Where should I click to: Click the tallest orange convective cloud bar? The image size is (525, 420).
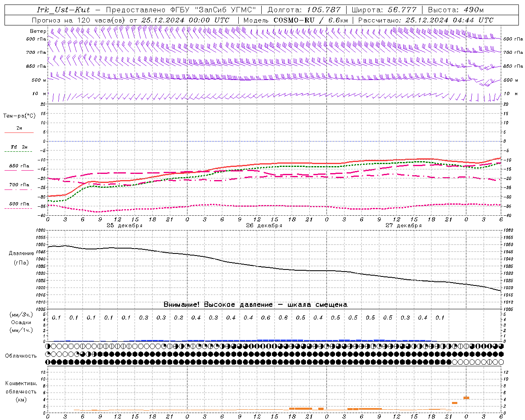point(466,398)
